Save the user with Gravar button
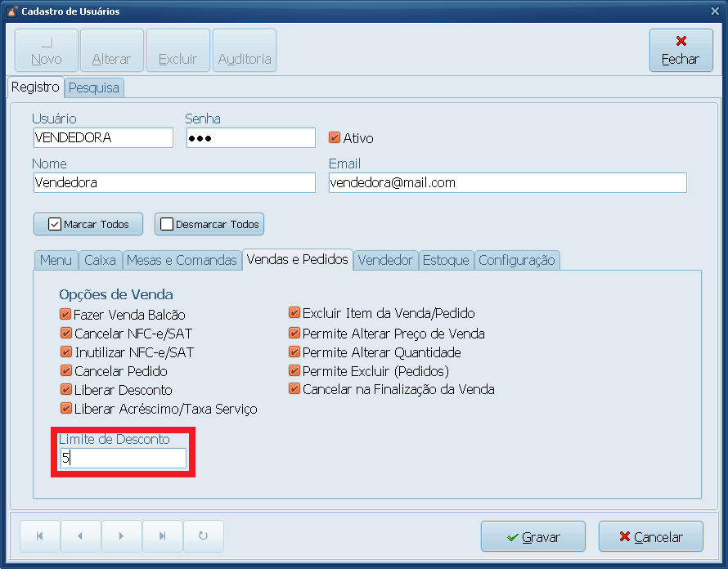 pos(533,537)
